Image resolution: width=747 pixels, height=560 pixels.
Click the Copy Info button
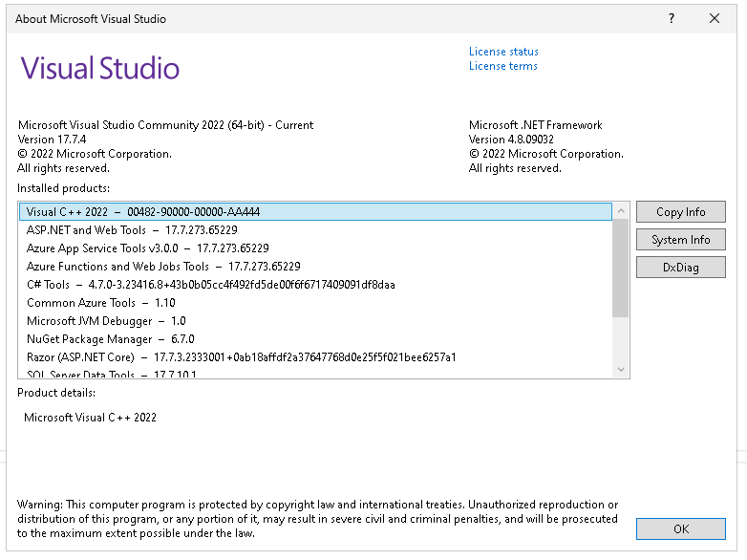(x=681, y=212)
